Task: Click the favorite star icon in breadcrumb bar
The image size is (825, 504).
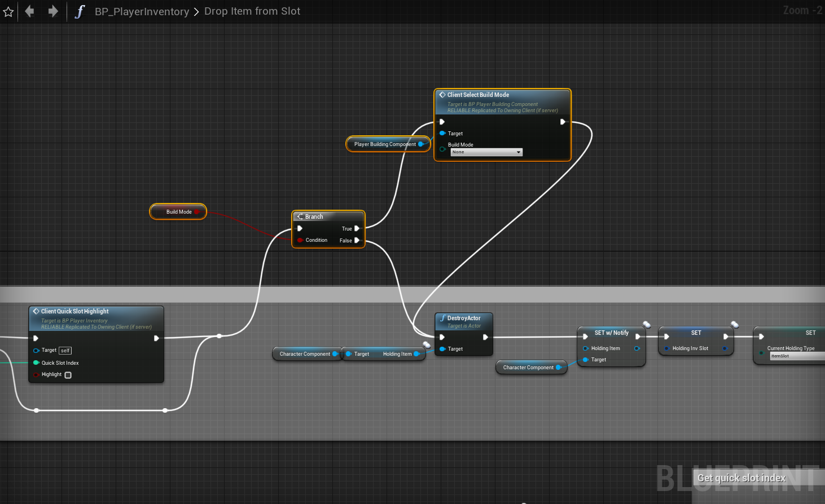Action: pos(8,11)
